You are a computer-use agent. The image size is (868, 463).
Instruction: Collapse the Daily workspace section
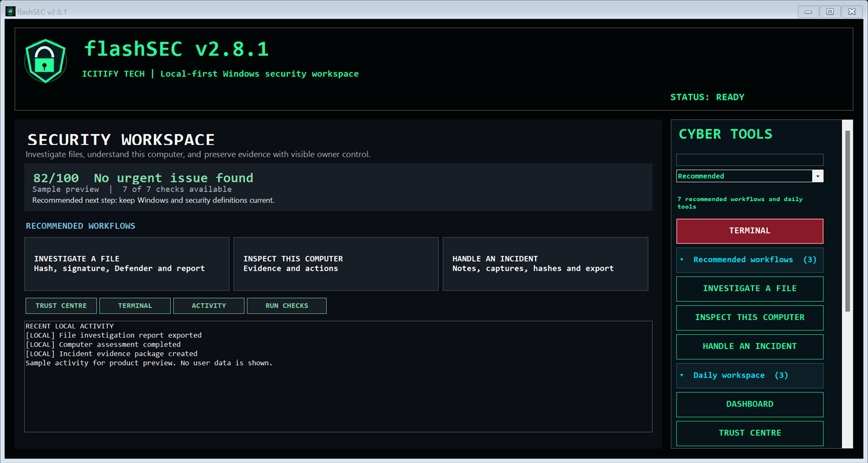(749, 376)
